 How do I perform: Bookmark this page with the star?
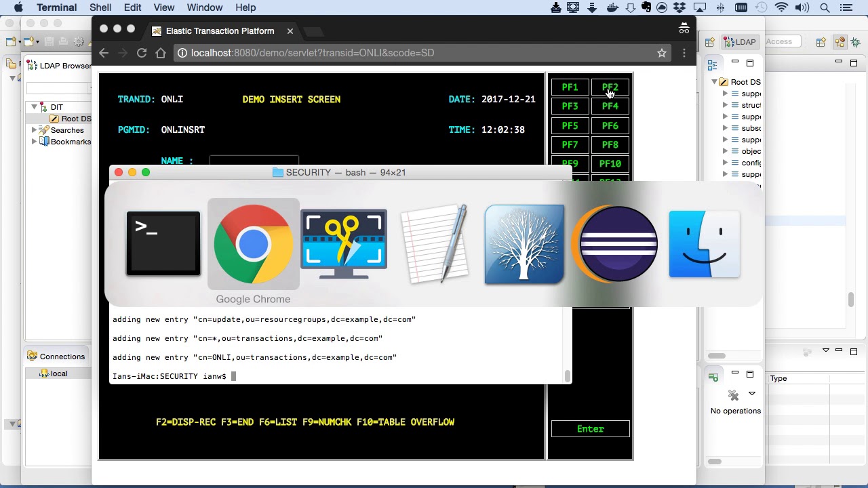pos(662,53)
